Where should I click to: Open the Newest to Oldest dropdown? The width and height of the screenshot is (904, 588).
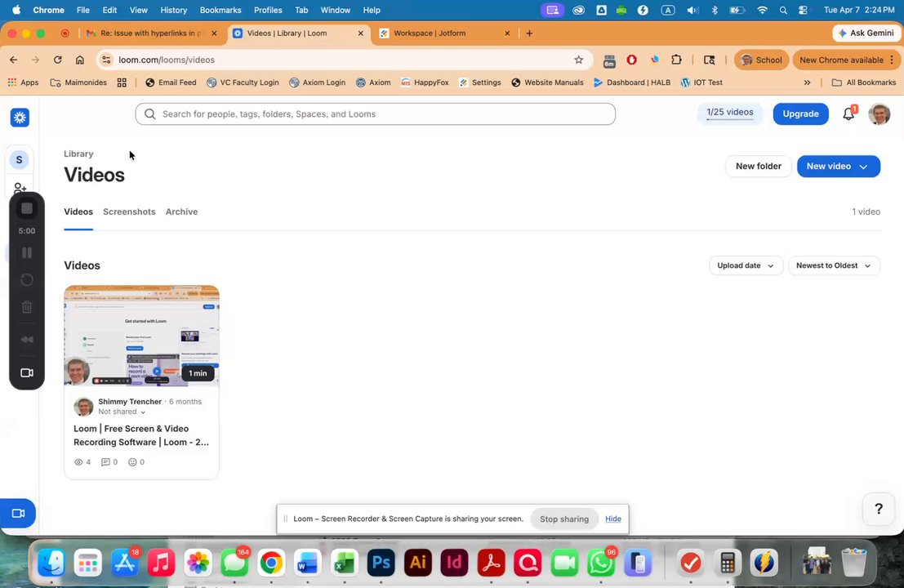tap(834, 265)
